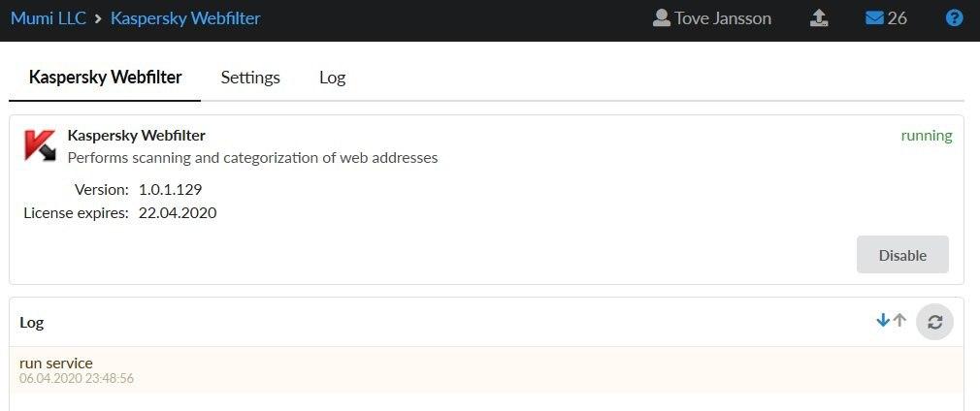Screen dimensions: 980x411
Task: Refresh the log list
Action: 934,322
